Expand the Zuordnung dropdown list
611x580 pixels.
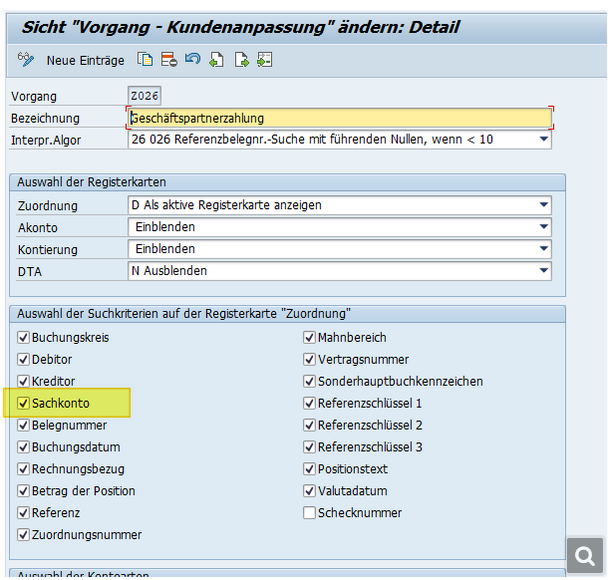(544, 205)
